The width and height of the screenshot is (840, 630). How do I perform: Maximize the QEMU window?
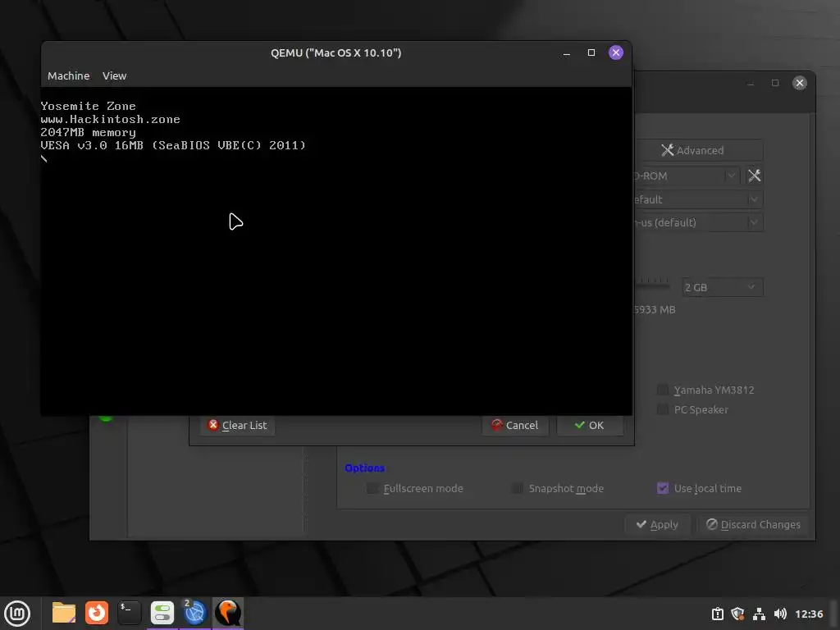click(x=591, y=52)
